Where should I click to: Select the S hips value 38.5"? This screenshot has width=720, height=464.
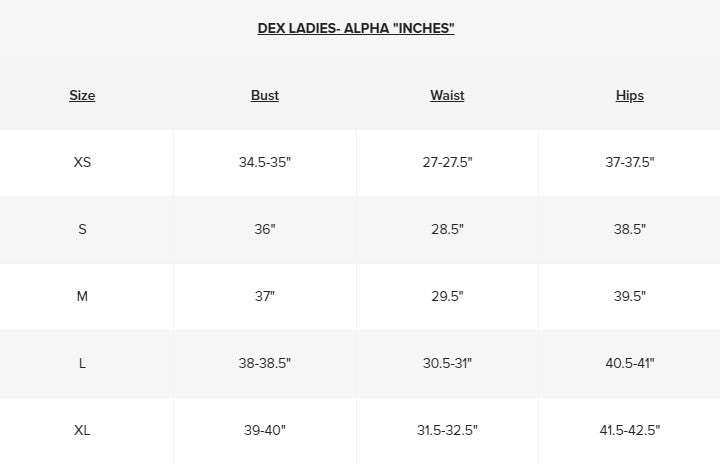pyautogui.click(x=630, y=229)
